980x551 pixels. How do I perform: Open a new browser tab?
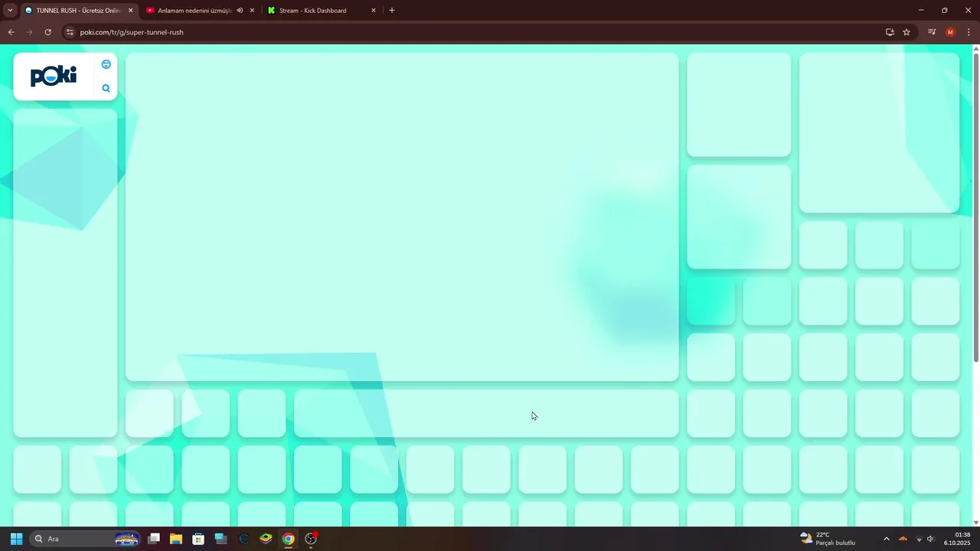coord(392,11)
